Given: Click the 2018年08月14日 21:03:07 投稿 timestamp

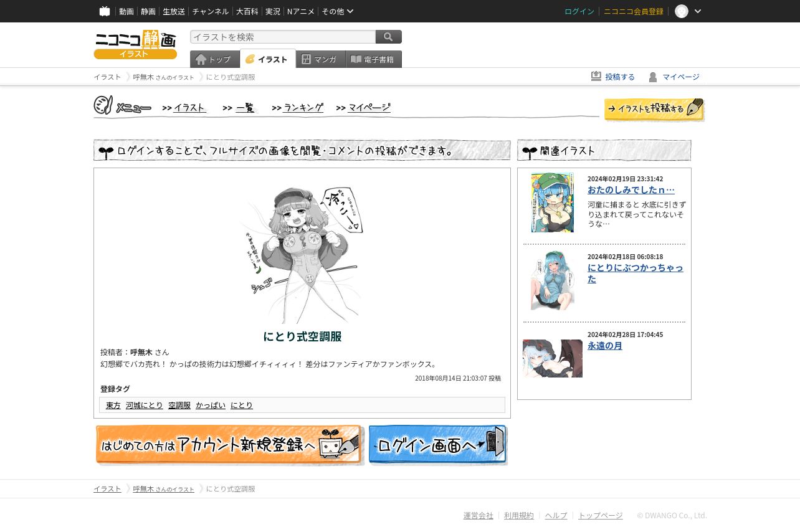Looking at the screenshot, I should (x=458, y=379).
